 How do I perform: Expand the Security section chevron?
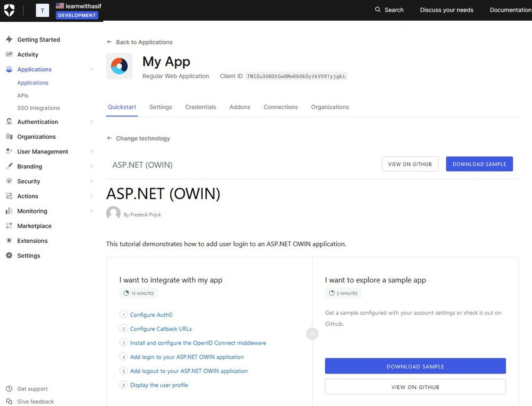point(91,181)
